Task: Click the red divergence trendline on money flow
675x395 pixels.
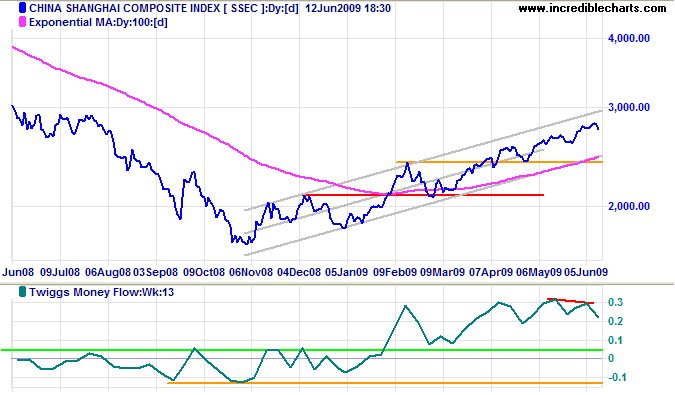Action: (x=570, y=301)
